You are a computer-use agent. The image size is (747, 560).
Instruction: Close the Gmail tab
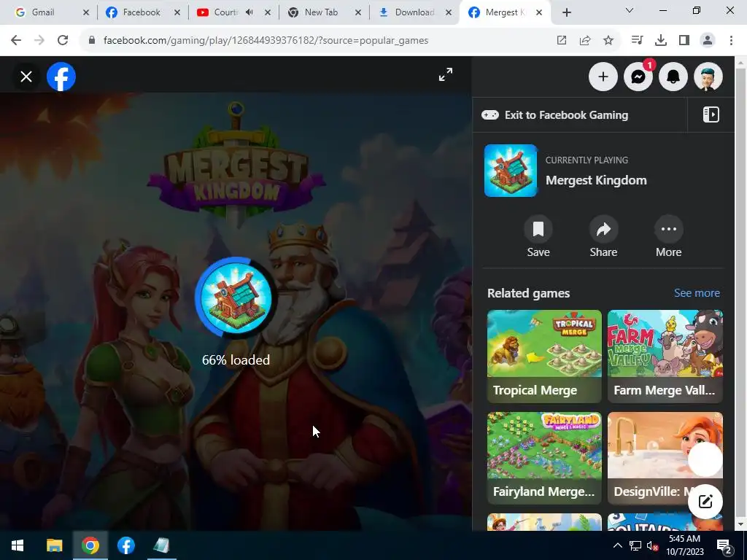(x=86, y=12)
